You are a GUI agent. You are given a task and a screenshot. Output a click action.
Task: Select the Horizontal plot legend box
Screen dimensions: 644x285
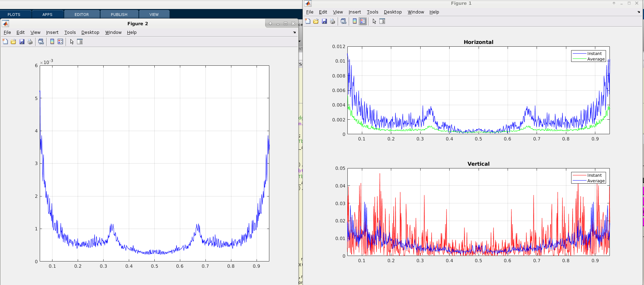pos(588,56)
